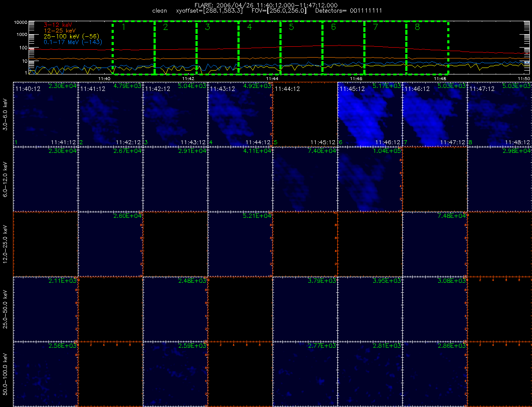532x407 pixels.
Task: Open the 25.0-50.0 keV image labeled 3.95E+03
Action: 370,309
